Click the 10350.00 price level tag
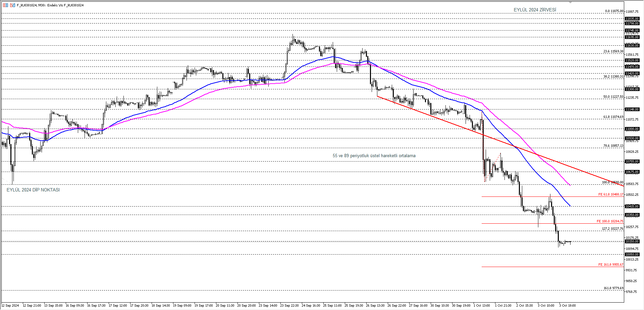 [x=632, y=215]
